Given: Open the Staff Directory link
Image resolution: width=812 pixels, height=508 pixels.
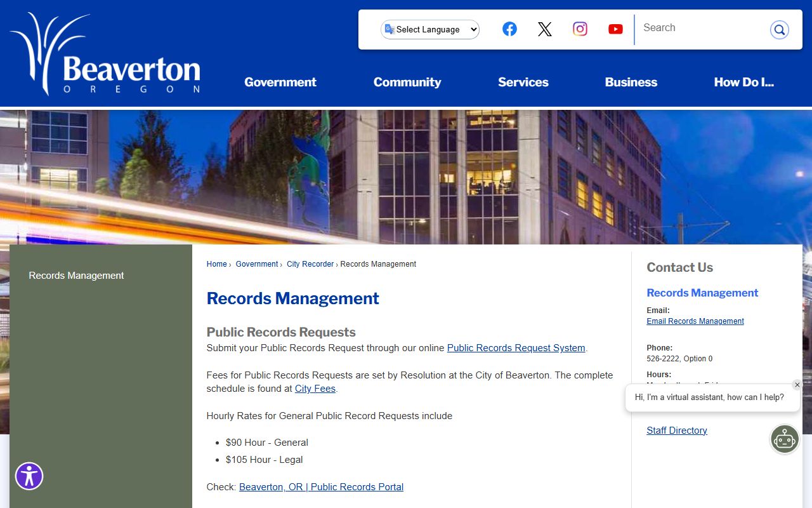Looking at the screenshot, I should coord(677,431).
